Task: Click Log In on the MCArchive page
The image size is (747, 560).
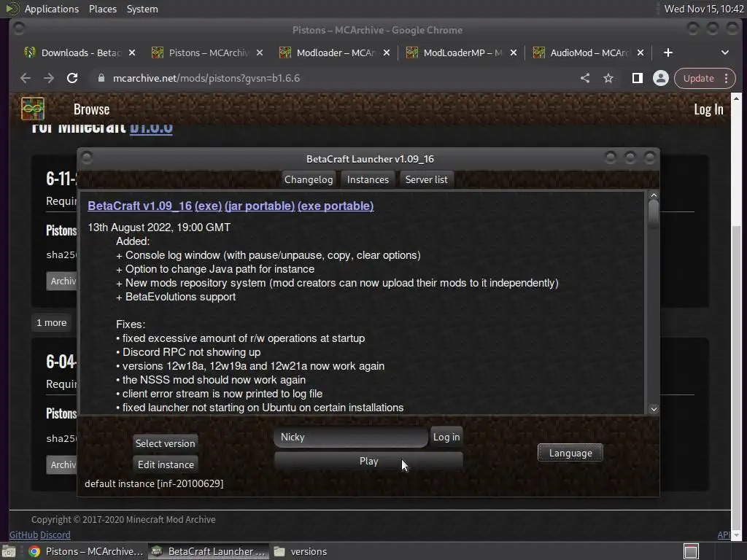Action: click(708, 109)
